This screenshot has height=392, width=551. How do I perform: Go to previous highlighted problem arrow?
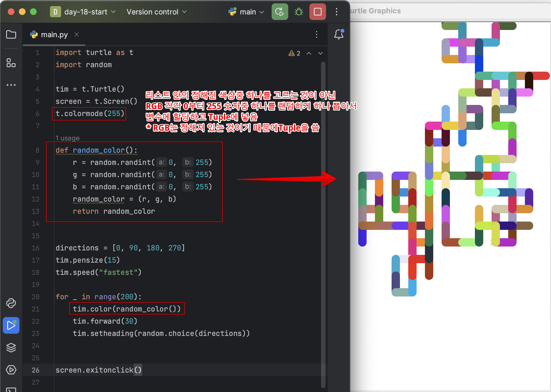(309, 53)
